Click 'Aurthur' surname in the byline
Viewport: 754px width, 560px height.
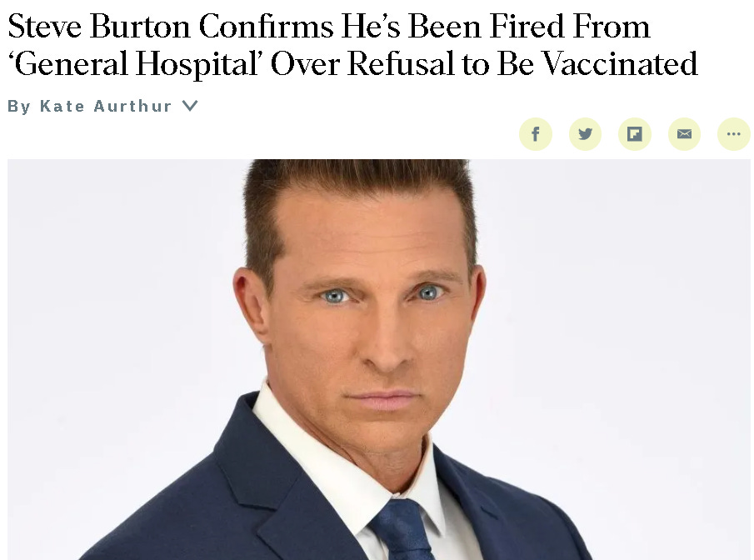tap(132, 106)
